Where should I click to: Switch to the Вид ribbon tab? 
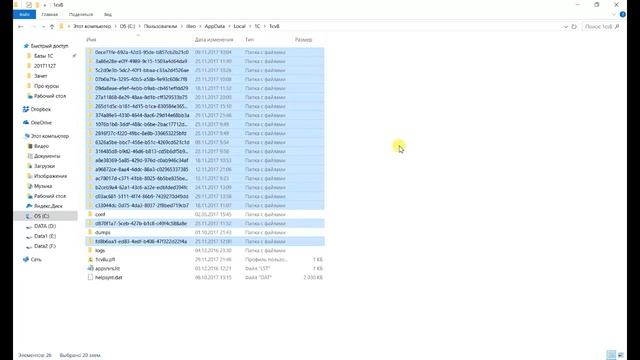click(108, 14)
